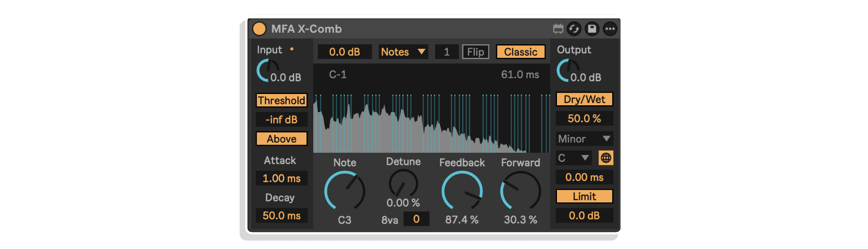Open the Minor scale dropdown
The height and width of the screenshot is (249, 868).
(x=585, y=139)
